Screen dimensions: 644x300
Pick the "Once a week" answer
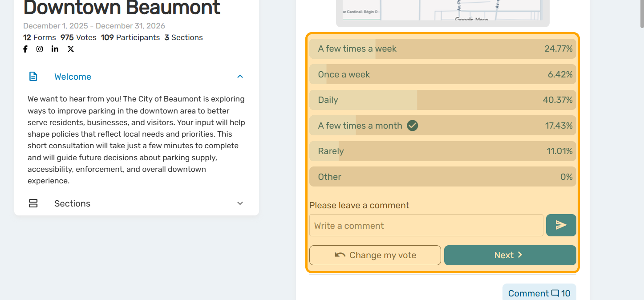tap(442, 74)
